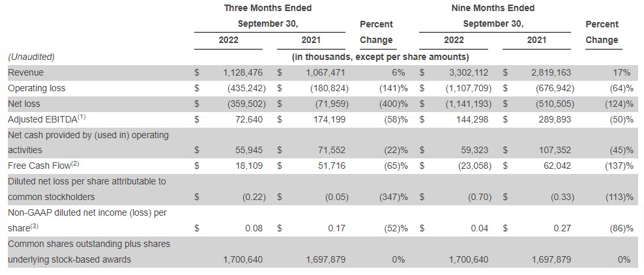Select the (0.22) diluted loss per share
Image resolution: width=644 pixels, height=275 pixels.
coord(251,197)
